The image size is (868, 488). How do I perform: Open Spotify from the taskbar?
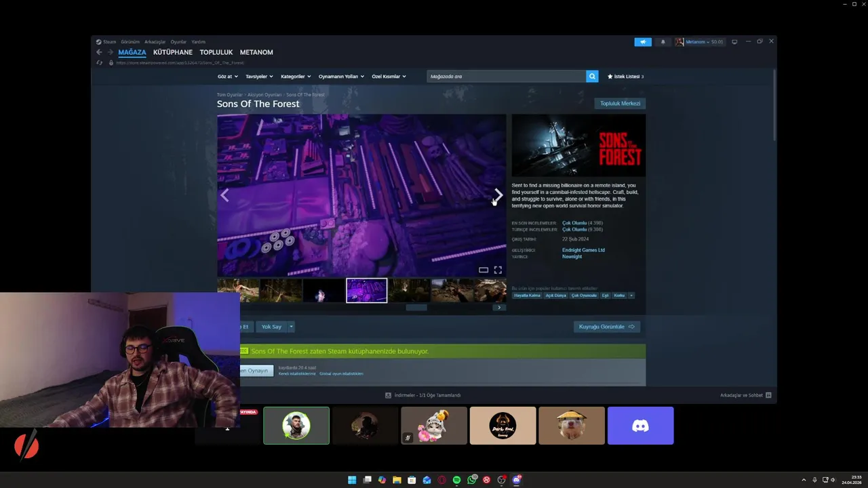tap(456, 480)
